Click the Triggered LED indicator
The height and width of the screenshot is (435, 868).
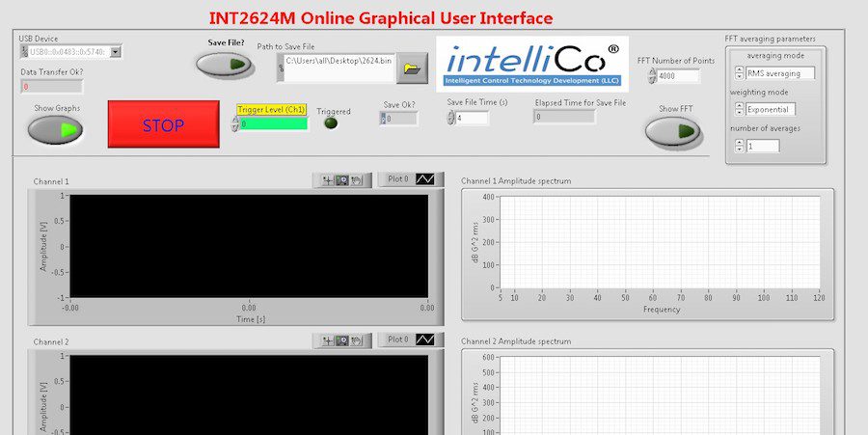point(331,123)
